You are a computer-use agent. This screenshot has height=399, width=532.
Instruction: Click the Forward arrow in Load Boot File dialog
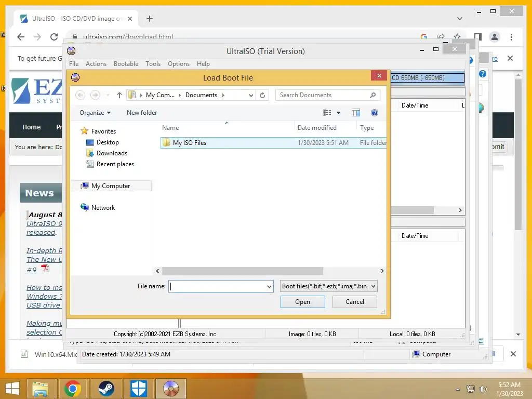click(96, 95)
